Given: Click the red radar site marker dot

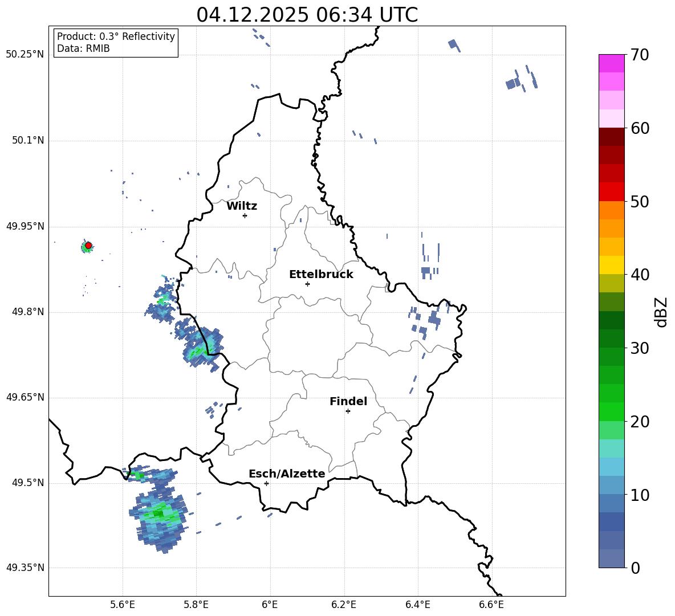Looking at the screenshot, I should coord(88,246).
